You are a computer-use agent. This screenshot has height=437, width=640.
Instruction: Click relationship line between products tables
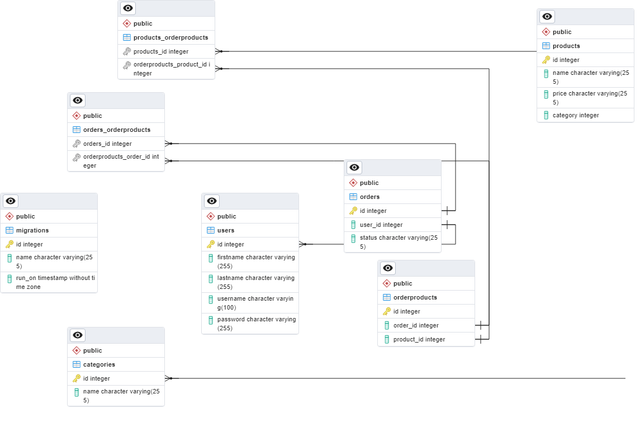pyautogui.click(x=376, y=51)
